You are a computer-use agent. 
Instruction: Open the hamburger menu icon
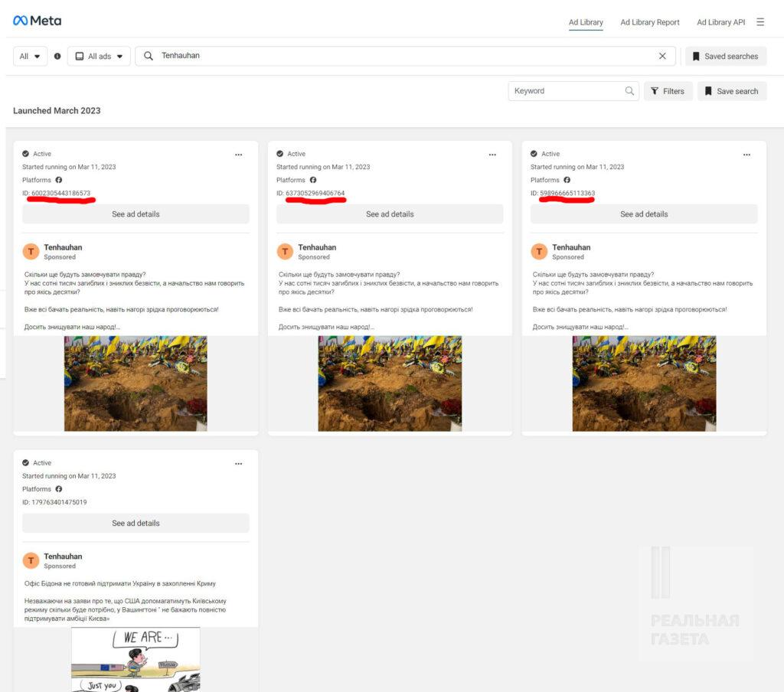pos(760,22)
